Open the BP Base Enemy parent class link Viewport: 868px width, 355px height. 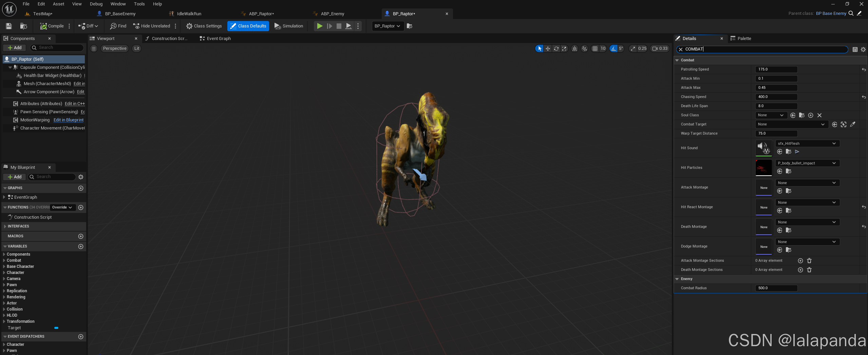pos(831,14)
